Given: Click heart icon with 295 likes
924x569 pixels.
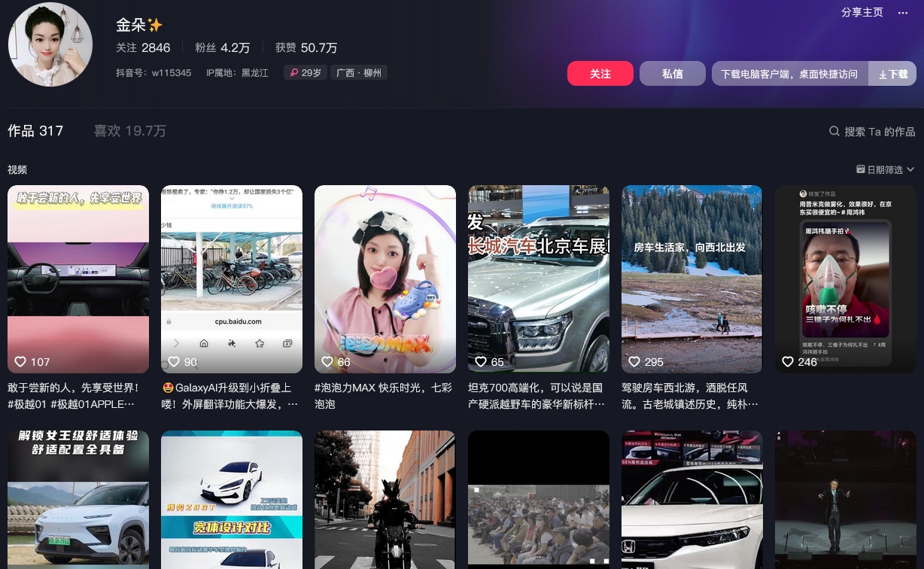Looking at the screenshot, I should (635, 362).
